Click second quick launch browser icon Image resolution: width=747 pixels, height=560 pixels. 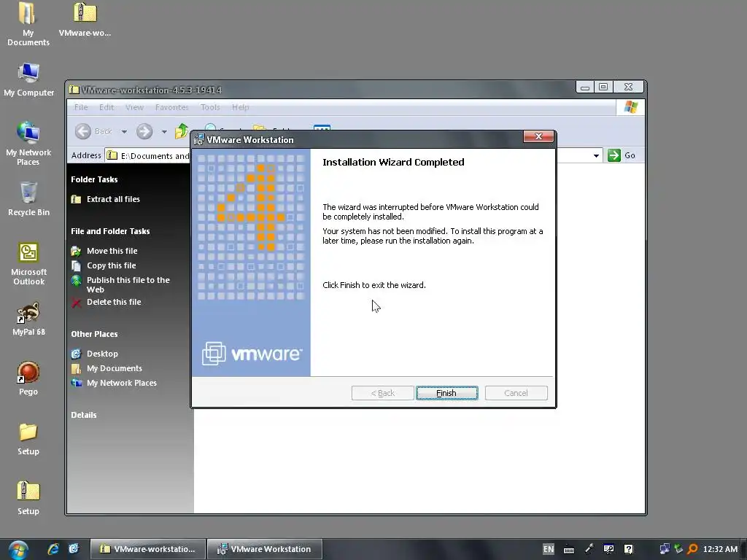(74, 549)
